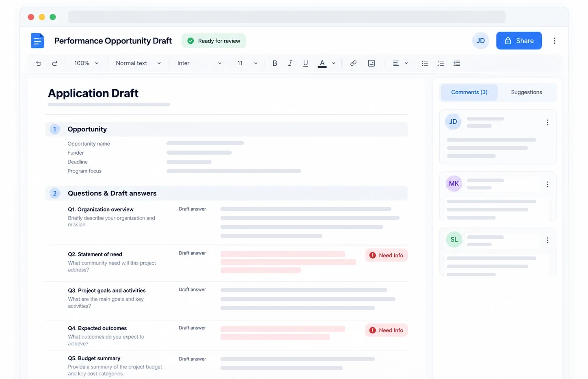This screenshot has height=379, width=588.
Task: Click the Q3. Project goals and activities text
Action: (107, 291)
